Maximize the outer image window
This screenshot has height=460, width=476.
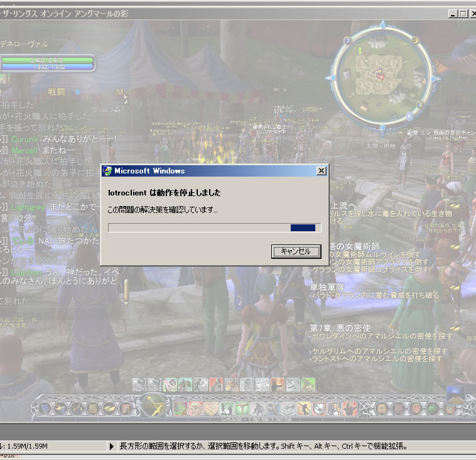pyautogui.click(x=463, y=14)
